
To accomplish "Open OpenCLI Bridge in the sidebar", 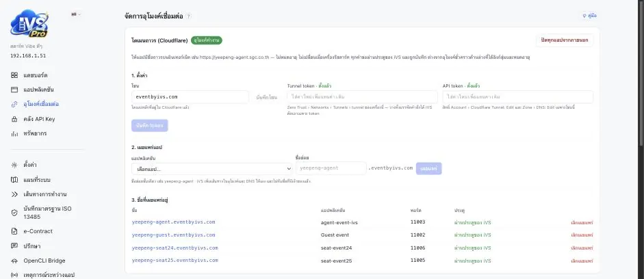I will 43,261.
